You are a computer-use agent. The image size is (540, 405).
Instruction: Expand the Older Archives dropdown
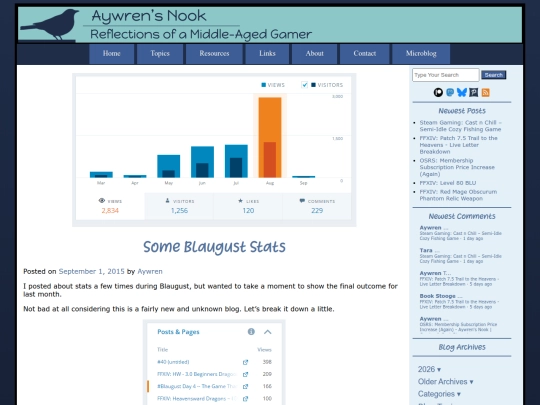pyautogui.click(x=445, y=382)
